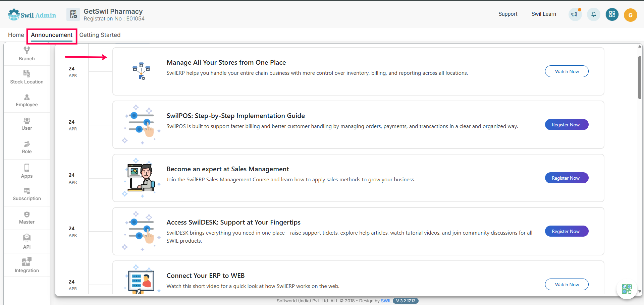Viewport: 644px width, 305px height.
Task: Click 'Registration No : E01054' text
Action: tap(114, 19)
